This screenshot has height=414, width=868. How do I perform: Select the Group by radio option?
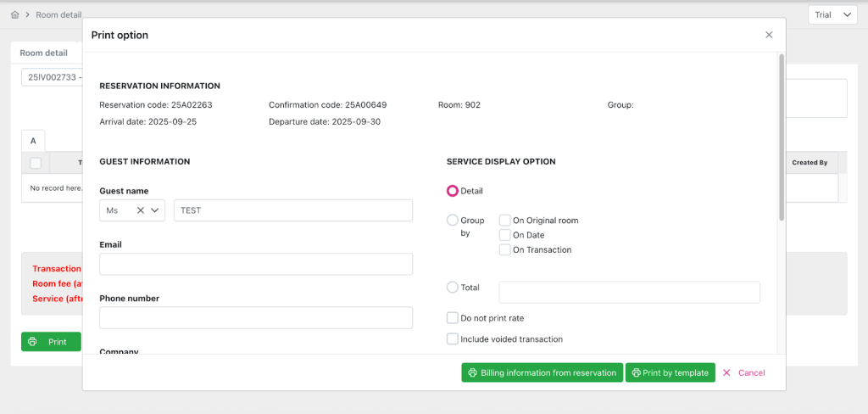point(453,221)
